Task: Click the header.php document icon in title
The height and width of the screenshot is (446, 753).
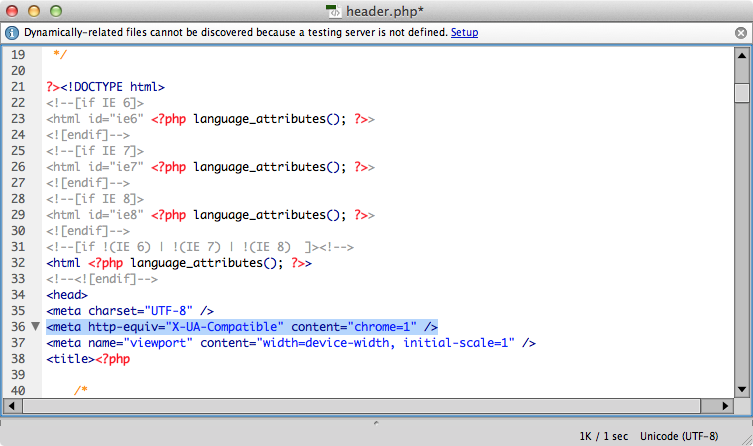Action: 333,11
